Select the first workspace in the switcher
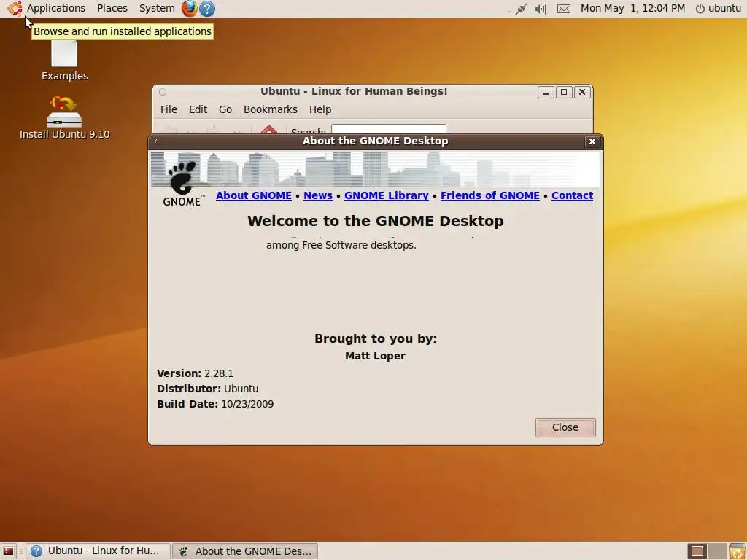747x560 pixels. (697, 551)
